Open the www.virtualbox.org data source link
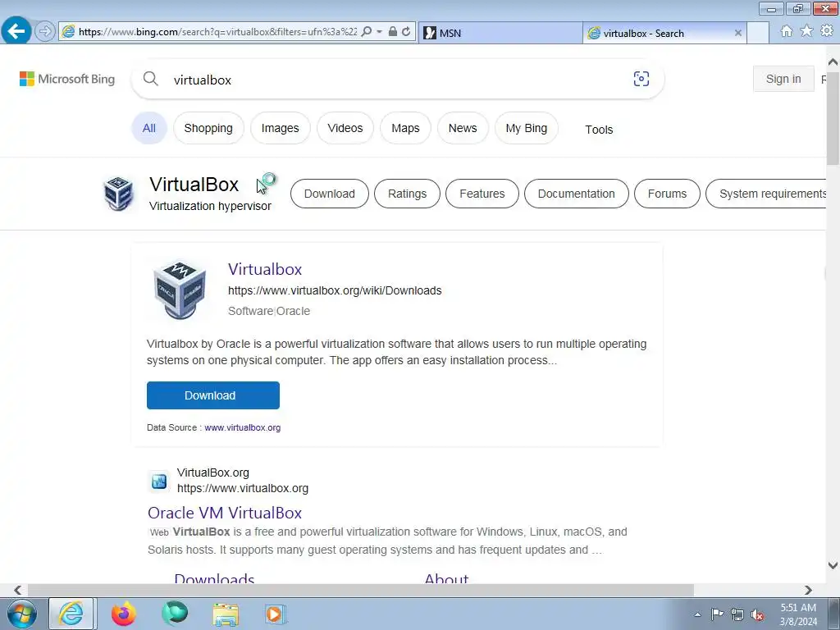Viewport: 840px width, 630px height. point(243,427)
